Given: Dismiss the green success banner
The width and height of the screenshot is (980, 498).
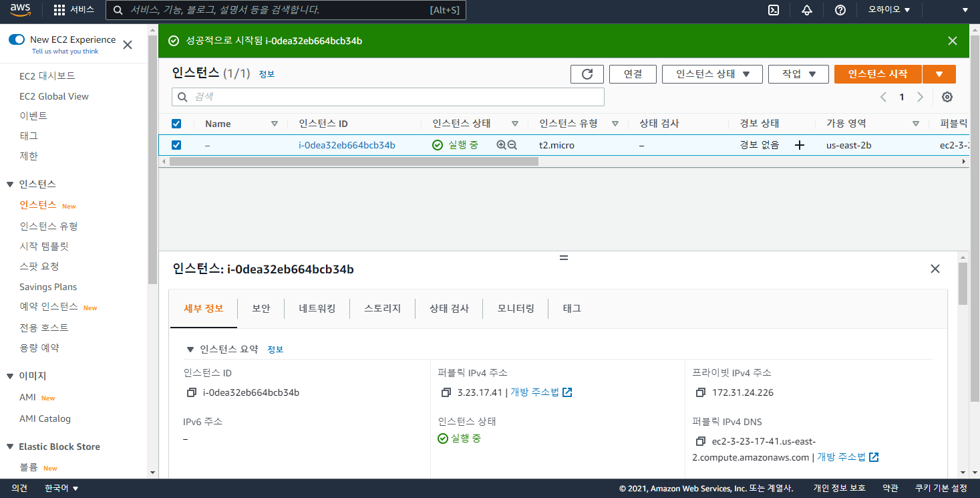Looking at the screenshot, I should click(953, 41).
